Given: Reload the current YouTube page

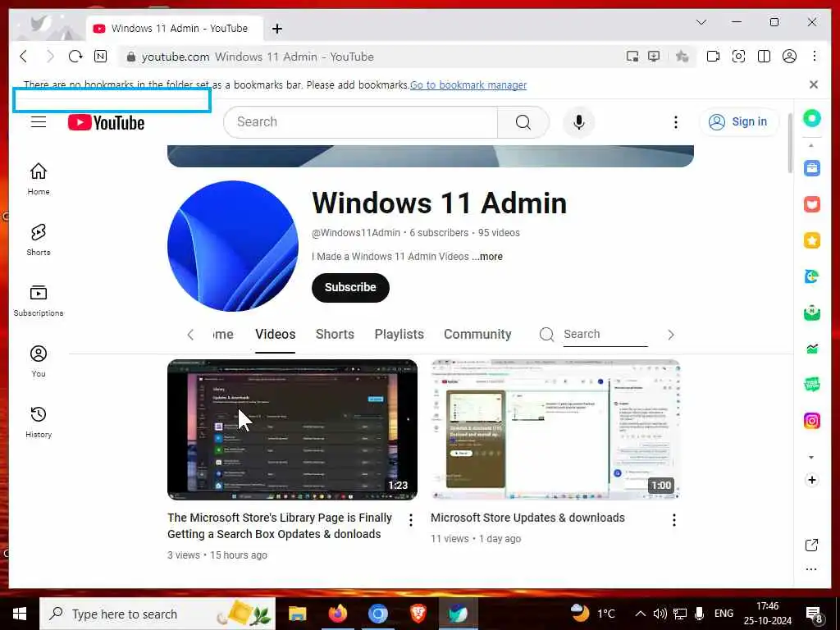Looking at the screenshot, I should 75,57.
